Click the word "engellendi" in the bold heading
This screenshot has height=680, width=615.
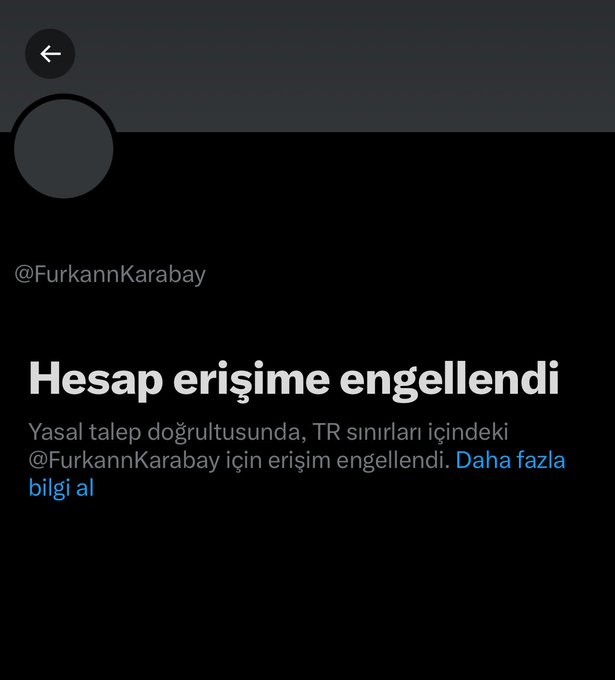(449, 379)
